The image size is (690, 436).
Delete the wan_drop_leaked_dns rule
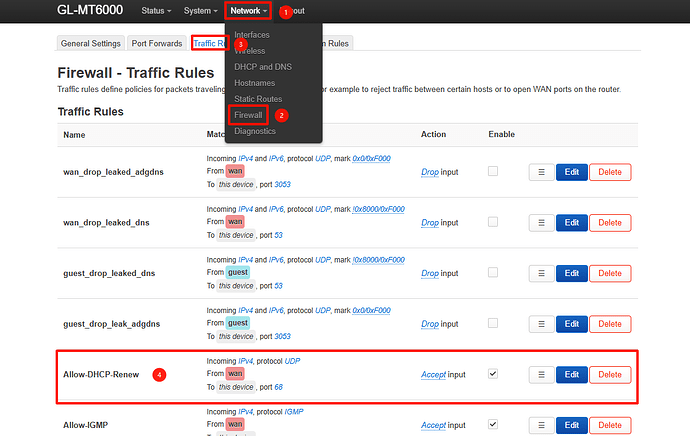pos(609,222)
